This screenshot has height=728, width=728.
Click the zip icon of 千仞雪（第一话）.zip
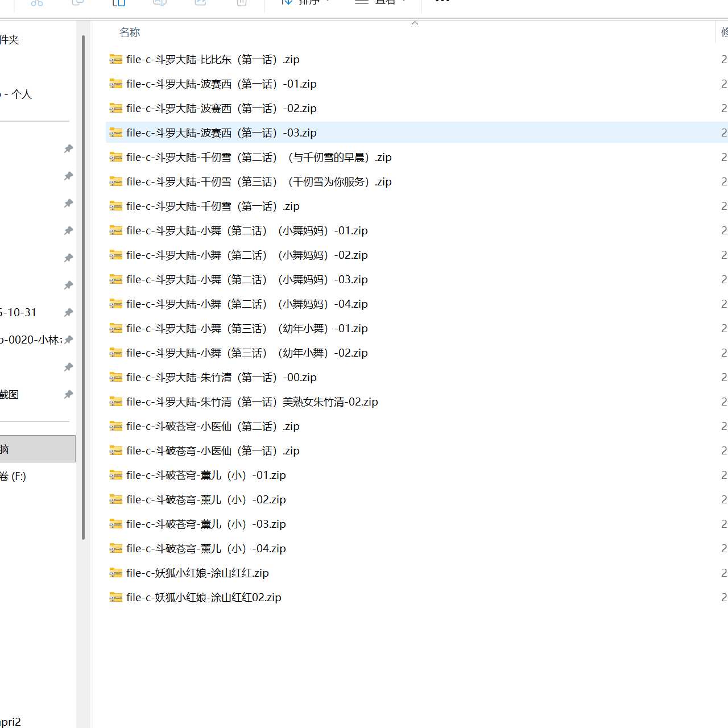pos(116,206)
